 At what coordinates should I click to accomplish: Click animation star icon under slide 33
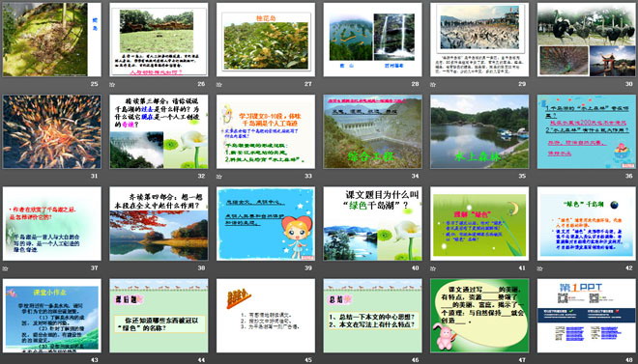click(x=218, y=177)
